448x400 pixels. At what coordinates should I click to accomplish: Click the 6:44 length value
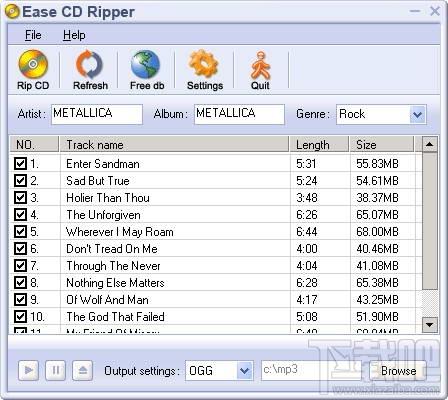point(307,232)
